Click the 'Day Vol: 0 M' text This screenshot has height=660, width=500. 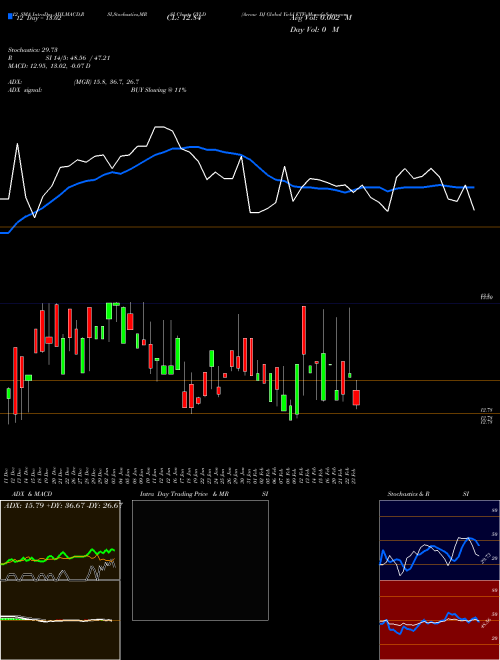point(314,30)
